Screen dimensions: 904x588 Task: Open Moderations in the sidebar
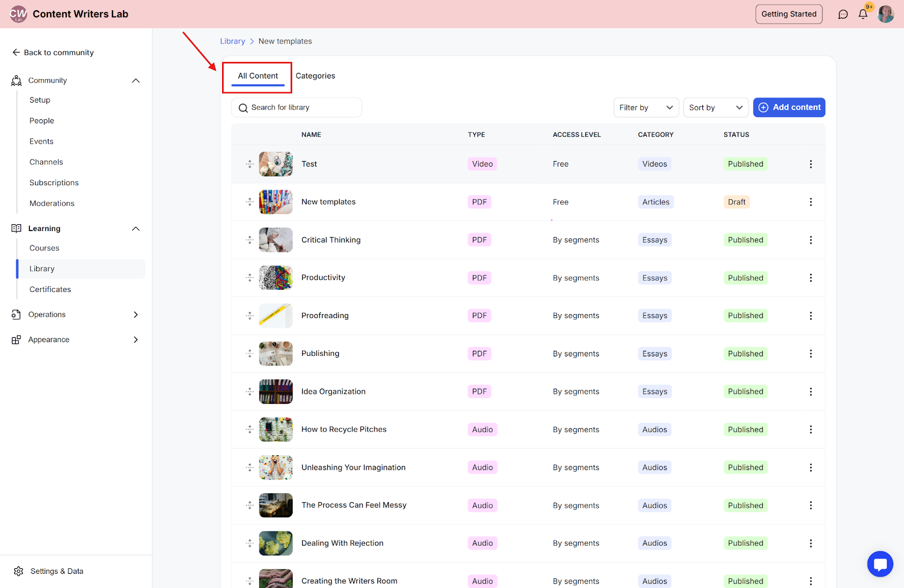coord(52,204)
